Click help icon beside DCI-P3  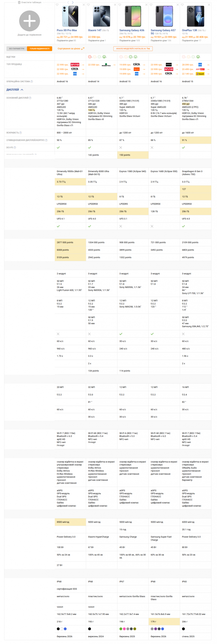coord(15,148)
